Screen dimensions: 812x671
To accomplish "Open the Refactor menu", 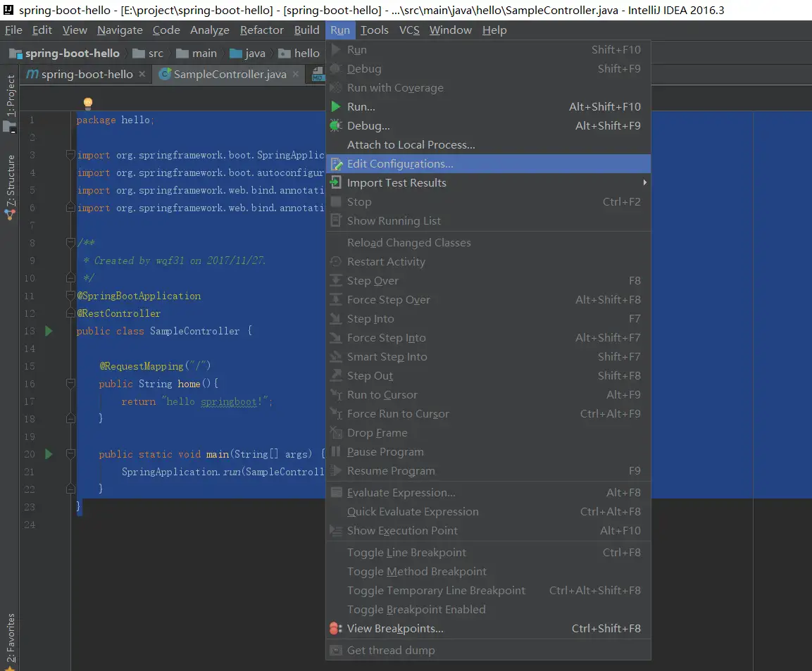I will (x=261, y=30).
